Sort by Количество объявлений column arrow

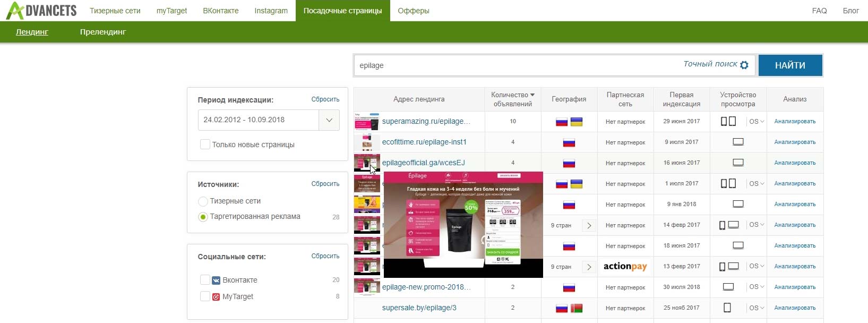[x=532, y=95]
